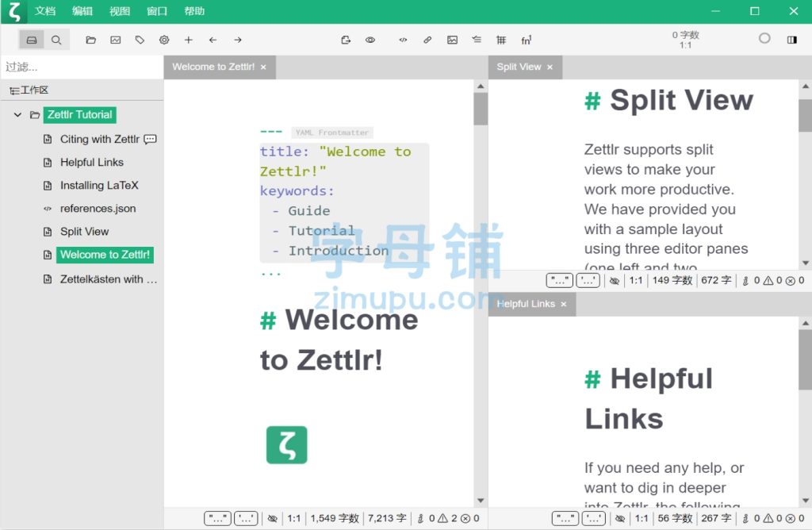Image resolution: width=812 pixels, height=530 pixels.
Task: Collapse the Zettlr Tutorial folder chevron
Action: pos(17,114)
